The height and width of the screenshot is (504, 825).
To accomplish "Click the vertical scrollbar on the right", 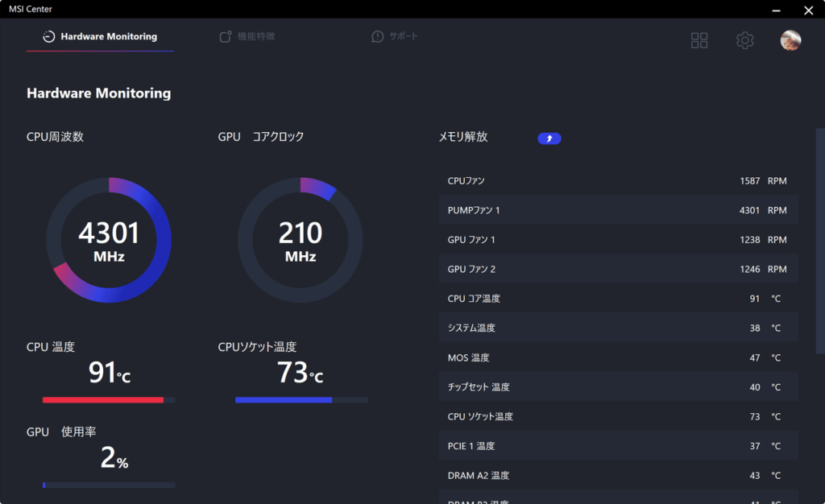I will (820, 240).
